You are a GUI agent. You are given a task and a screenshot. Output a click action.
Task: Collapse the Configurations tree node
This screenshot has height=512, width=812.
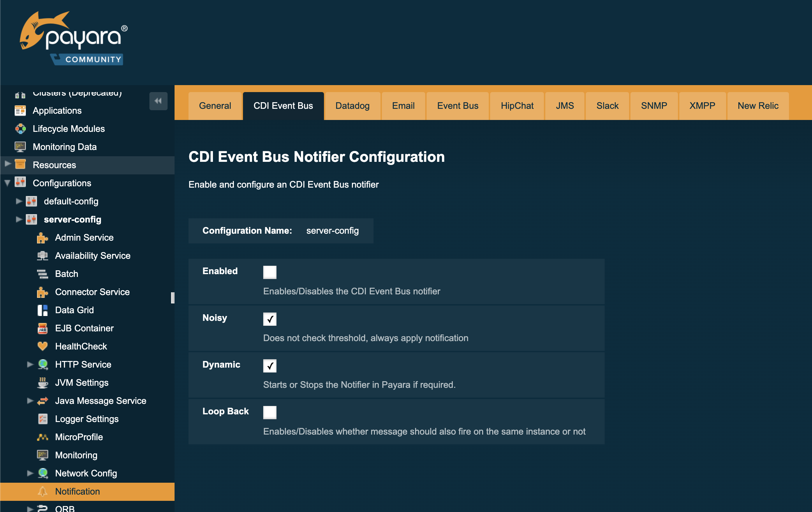(6, 183)
